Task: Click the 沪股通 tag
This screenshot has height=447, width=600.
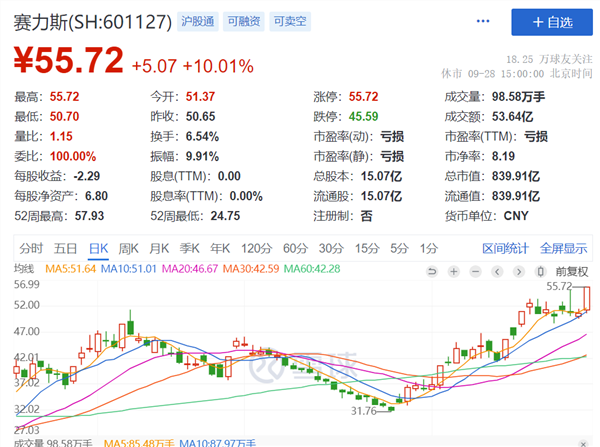Action: point(201,21)
